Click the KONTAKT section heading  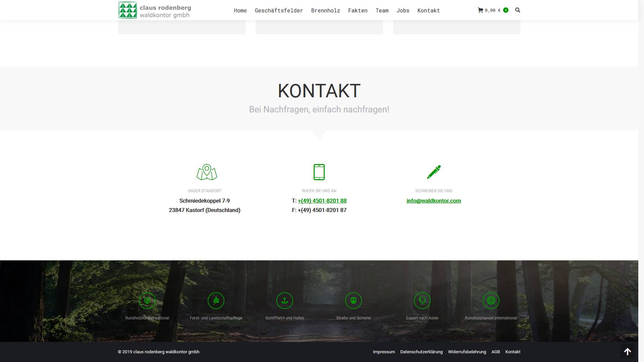(x=319, y=91)
